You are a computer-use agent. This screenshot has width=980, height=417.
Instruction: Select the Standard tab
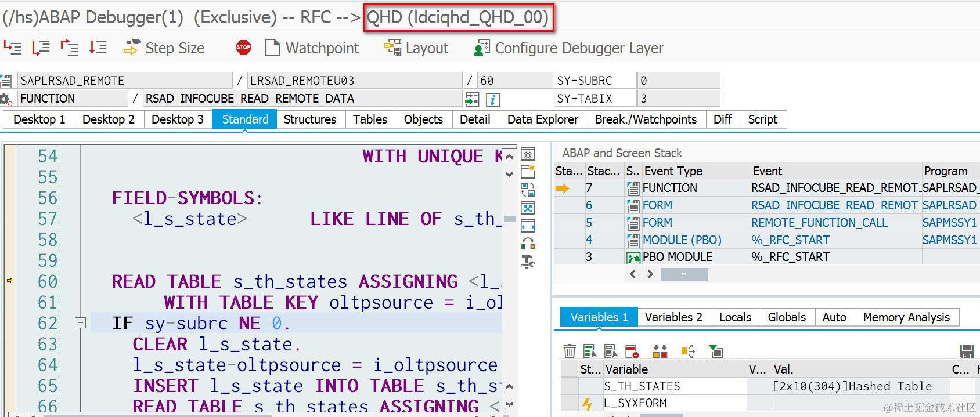(245, 119)
